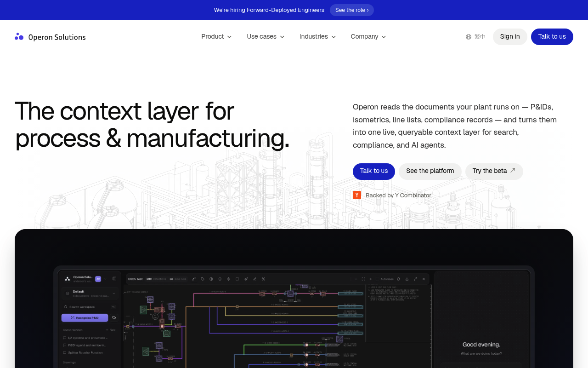Click the context layer headline

(x=152, y=124)
